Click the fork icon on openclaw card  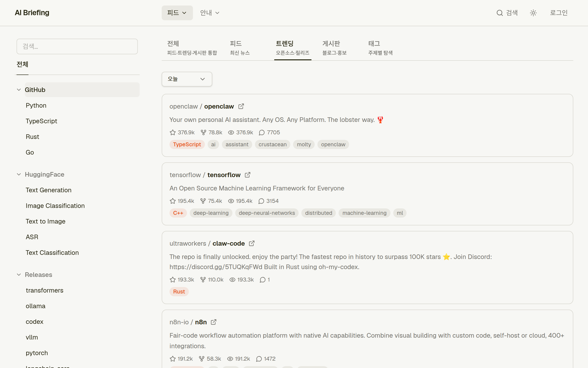pyautogui.click(x=203, y=132)
